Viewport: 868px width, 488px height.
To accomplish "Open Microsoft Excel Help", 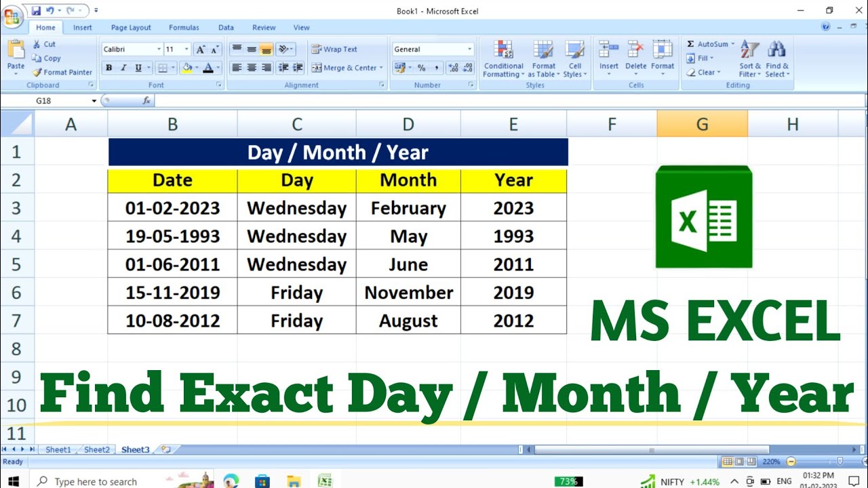I will point(826,27).
